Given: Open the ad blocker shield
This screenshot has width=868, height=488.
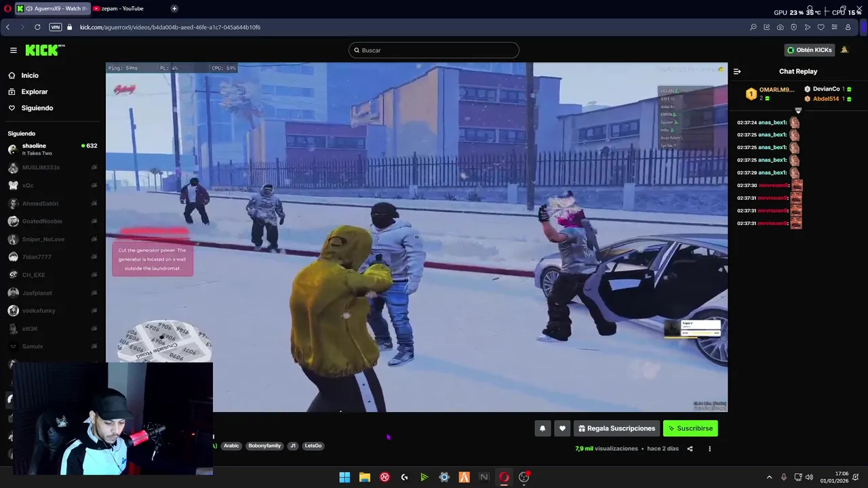Looking at the screenshot, I should (x=793, y=27).
